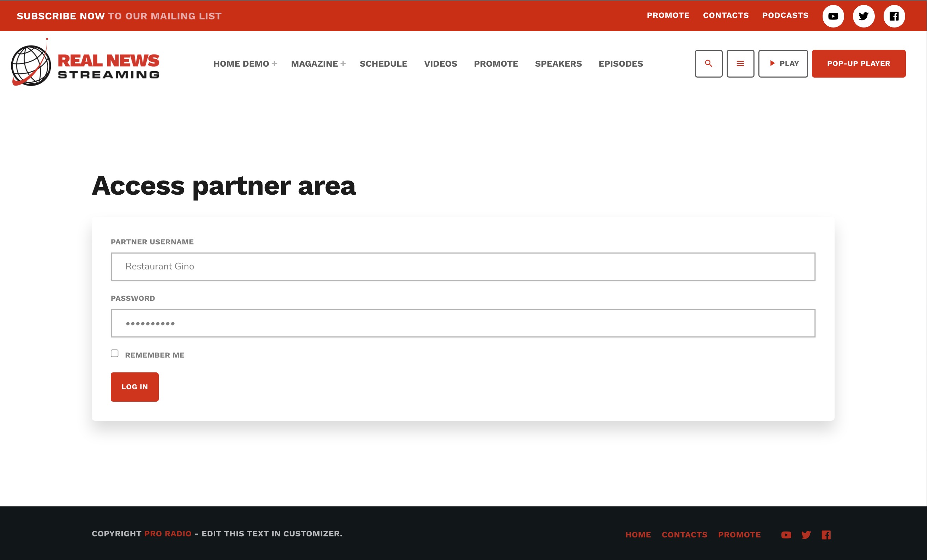Click the Remember Me label text
927x560 pixels.
(x=154, y=355)
